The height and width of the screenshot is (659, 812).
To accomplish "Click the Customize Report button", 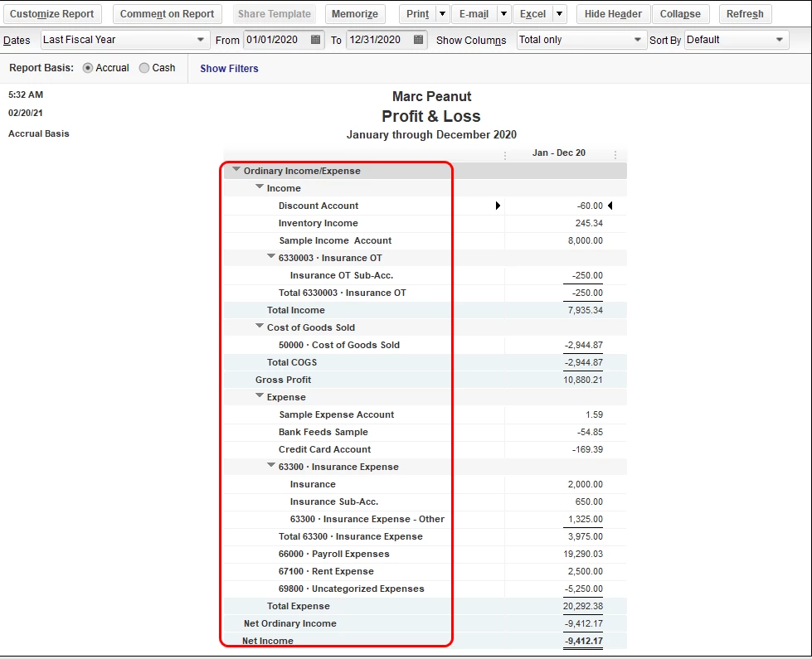I will tap(52, 14).
